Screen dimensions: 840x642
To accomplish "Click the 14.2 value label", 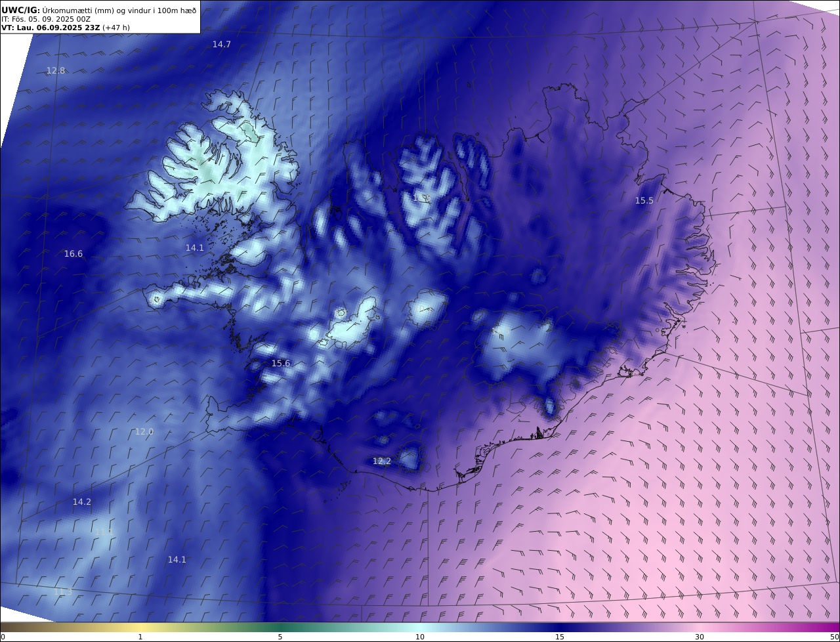I will [x=82, y=502].
